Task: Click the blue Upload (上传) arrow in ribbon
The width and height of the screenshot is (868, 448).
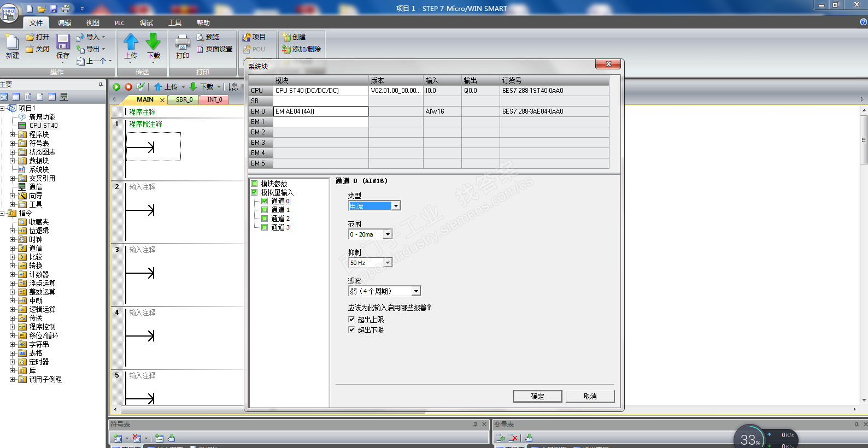Action: pos(131,42)
